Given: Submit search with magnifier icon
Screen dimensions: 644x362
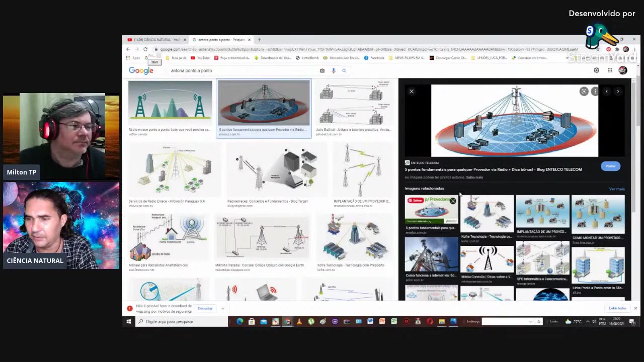Looking at the screenshot, I should [x=344, y=70].
